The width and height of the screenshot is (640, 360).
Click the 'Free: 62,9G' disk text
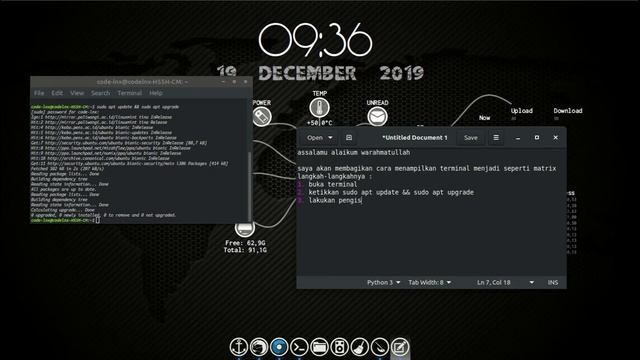pos(245,243)
